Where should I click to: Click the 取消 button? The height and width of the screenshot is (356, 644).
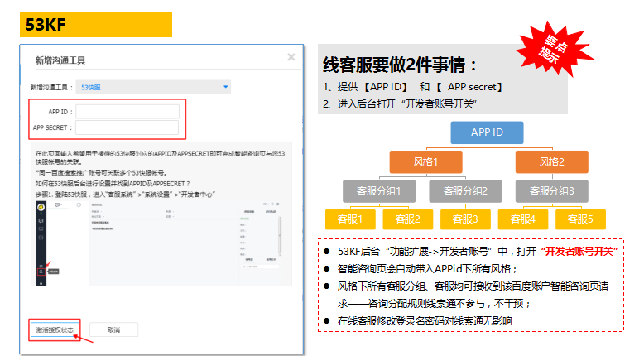[113, 330]
